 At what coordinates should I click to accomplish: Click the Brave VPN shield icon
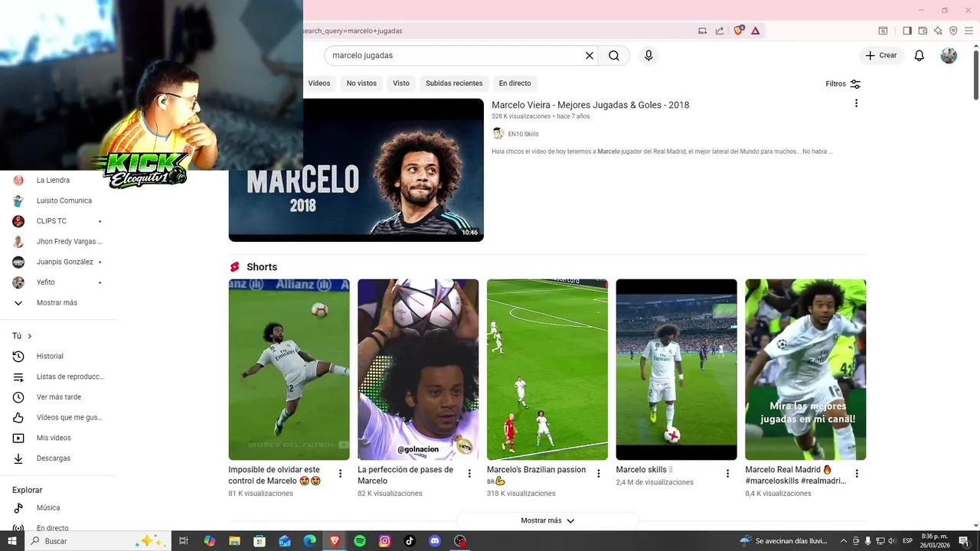click(x=953, y=31)
